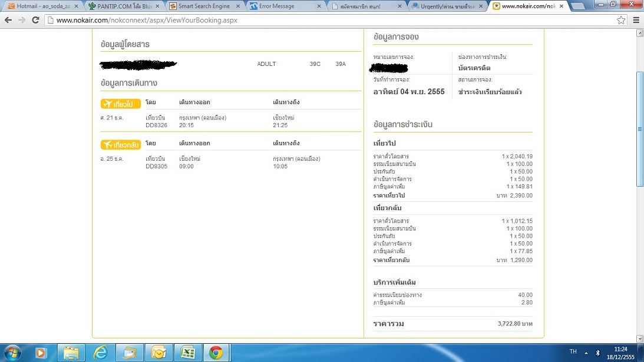Viewport: 644px width, 362px height.
Task: Click the vertical scrollbar thumb
Action: click(x=640, y=129)
